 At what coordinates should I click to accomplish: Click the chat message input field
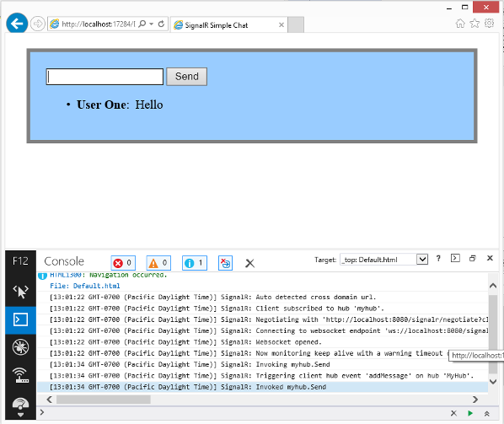[105, 77]
